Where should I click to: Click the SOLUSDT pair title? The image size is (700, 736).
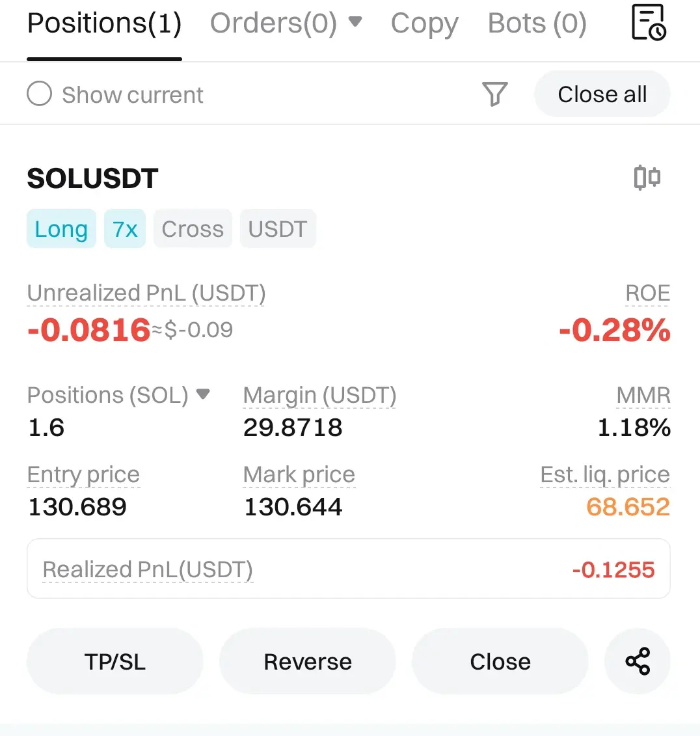[x=92, y=178]
